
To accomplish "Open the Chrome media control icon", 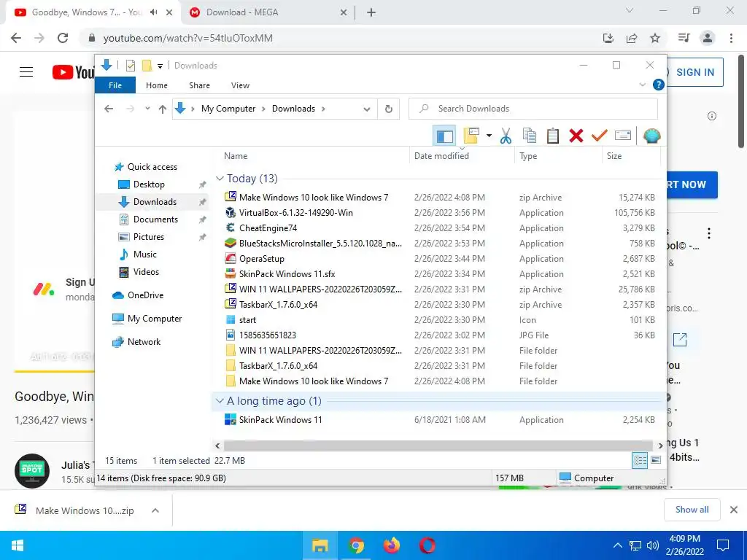I will (x=684, y=38).
